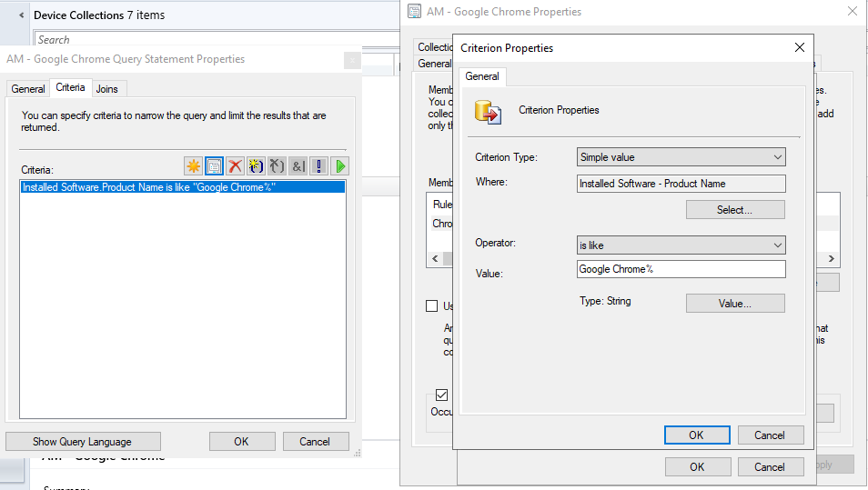Close the Criterion Properties dialog

click(800, 47)
